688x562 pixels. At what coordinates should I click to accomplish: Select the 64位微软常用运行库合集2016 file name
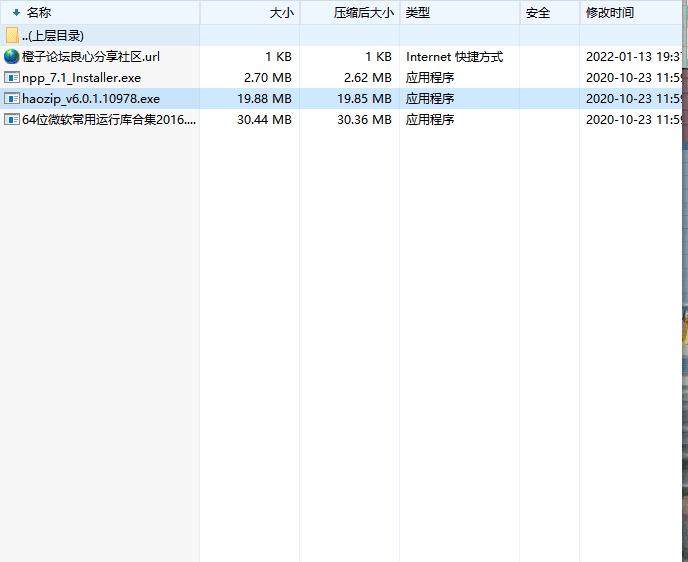[x=109, y=120]
